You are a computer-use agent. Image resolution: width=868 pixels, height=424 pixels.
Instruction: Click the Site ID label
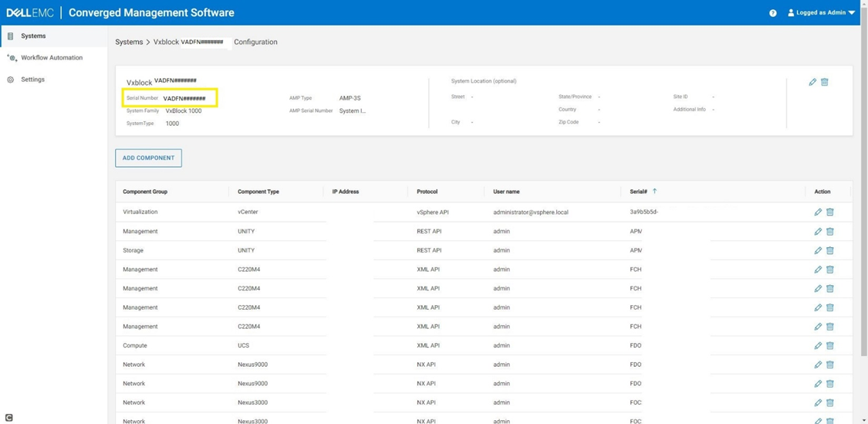[681, 97]
